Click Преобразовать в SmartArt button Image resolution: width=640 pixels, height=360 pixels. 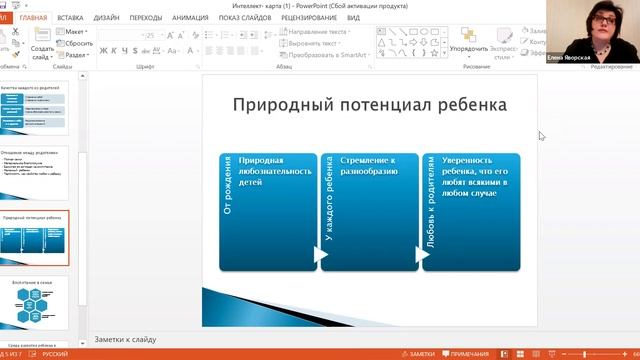324,55
